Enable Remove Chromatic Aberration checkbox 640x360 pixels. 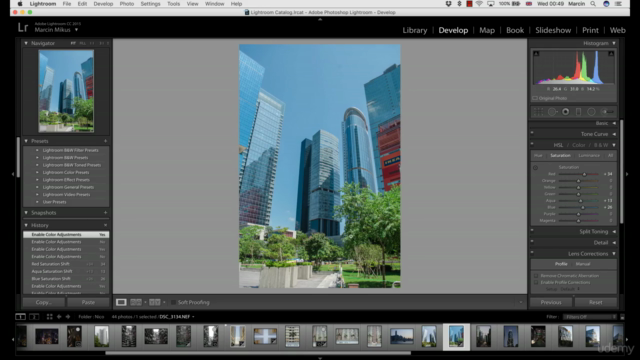536,276
